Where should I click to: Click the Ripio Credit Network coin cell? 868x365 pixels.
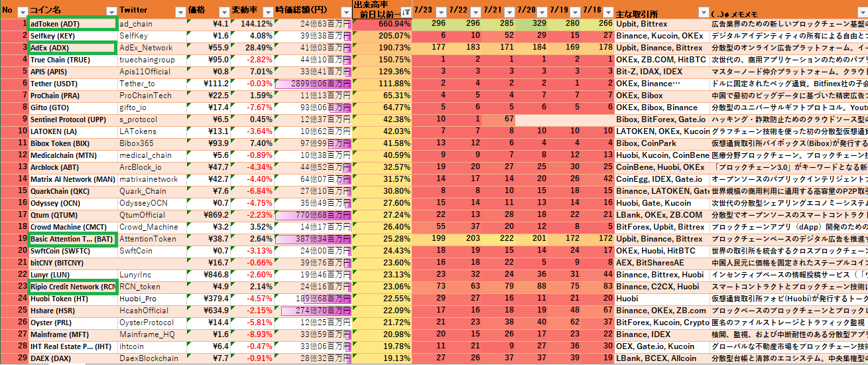tap(72, 287)
